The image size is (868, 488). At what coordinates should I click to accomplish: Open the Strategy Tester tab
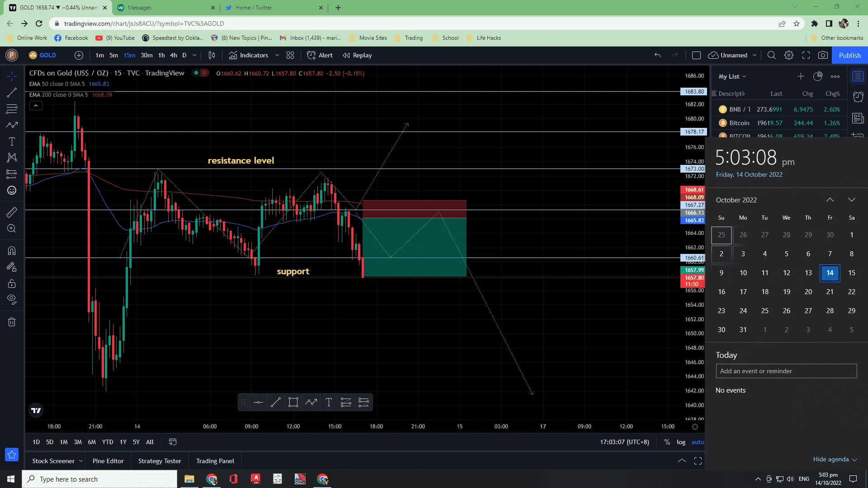(x=160, y=461)
